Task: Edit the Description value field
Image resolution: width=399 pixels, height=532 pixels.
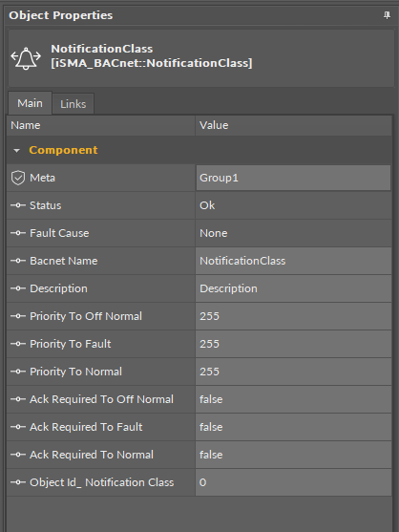Action: [294, 288]
